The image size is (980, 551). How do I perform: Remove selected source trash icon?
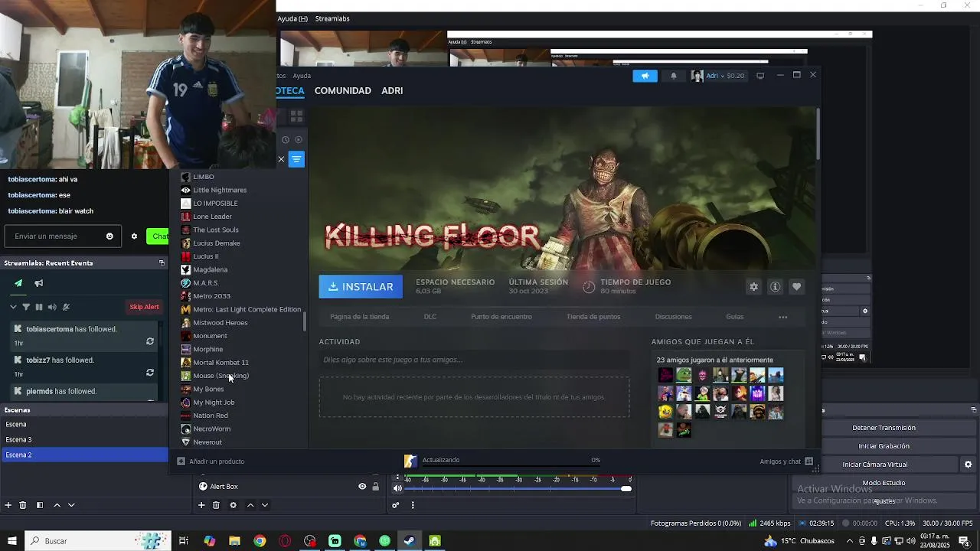tap(216, 505)
